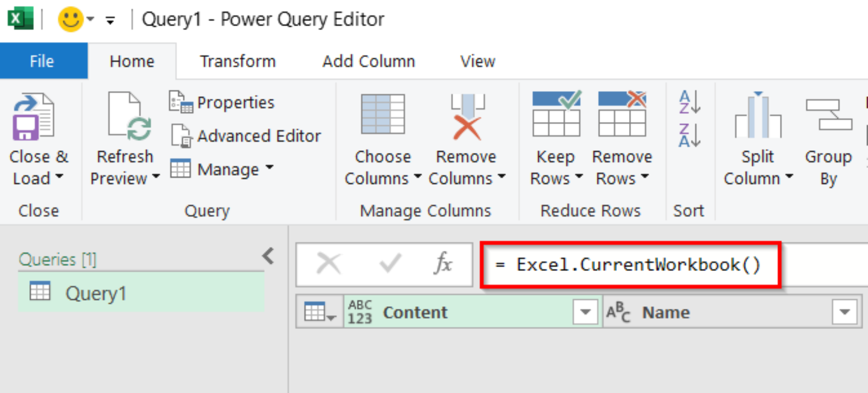The image size is (868, 393).
Task: Click the Group By icon
Action: (x=829, y=115)
